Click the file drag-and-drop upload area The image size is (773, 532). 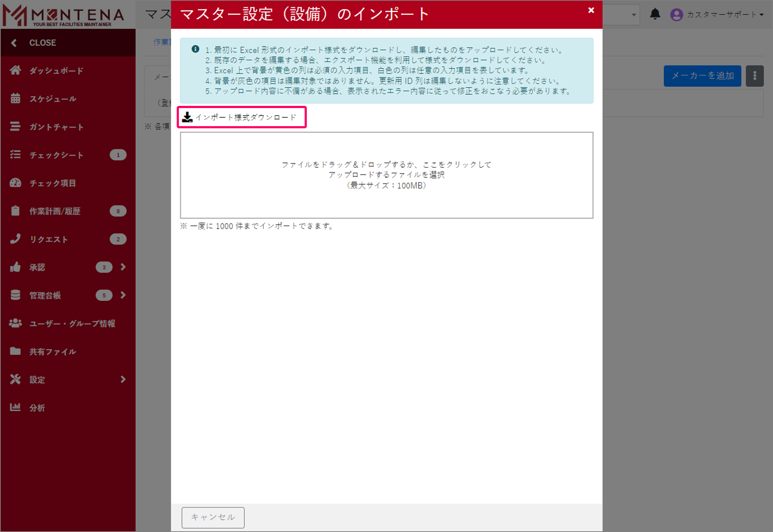point(386,175)
